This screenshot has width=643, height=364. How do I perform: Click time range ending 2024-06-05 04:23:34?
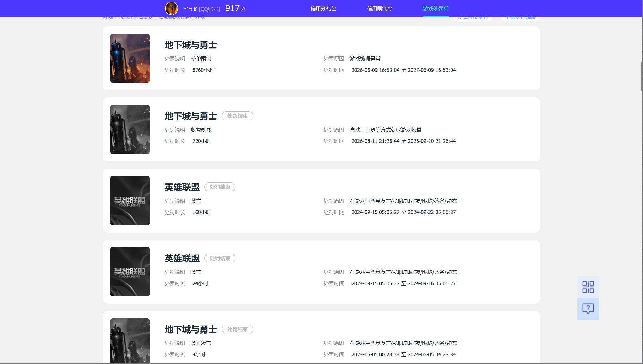403,354
